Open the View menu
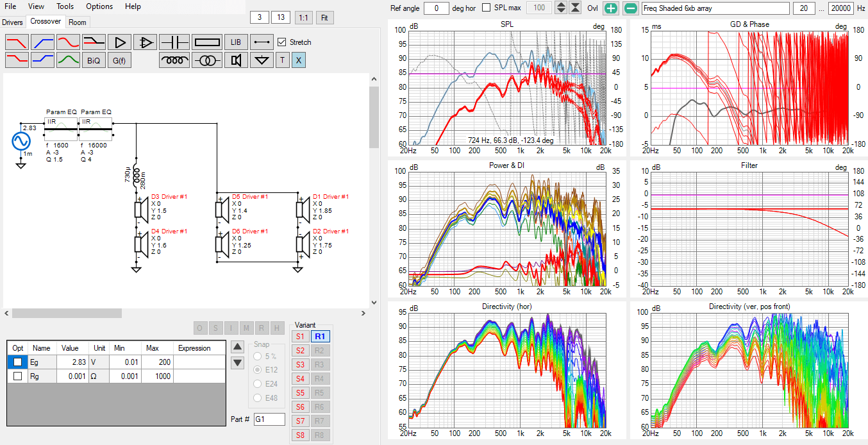This screenshot has width=868, height=445. (x=36, y=6)
